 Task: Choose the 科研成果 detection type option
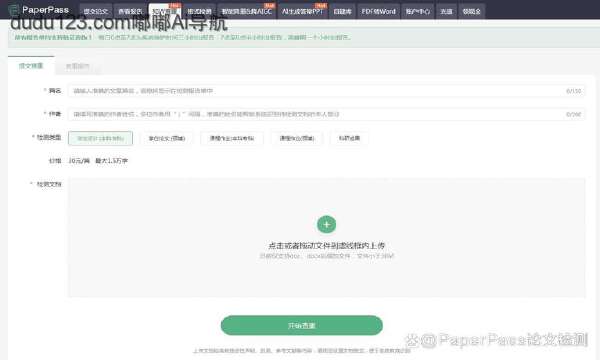[x=349, y=138]
